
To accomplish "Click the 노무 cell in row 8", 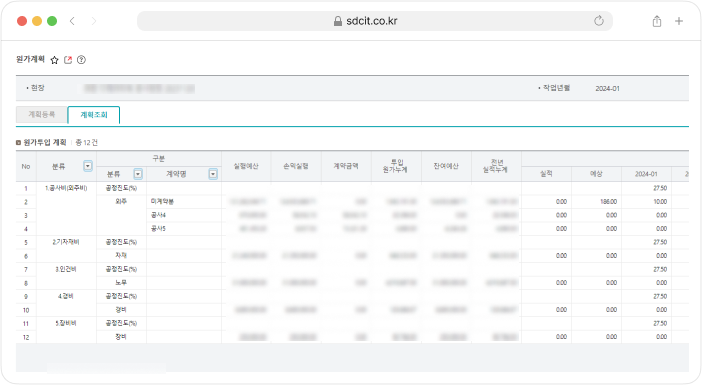I will [x=121, y=282].
